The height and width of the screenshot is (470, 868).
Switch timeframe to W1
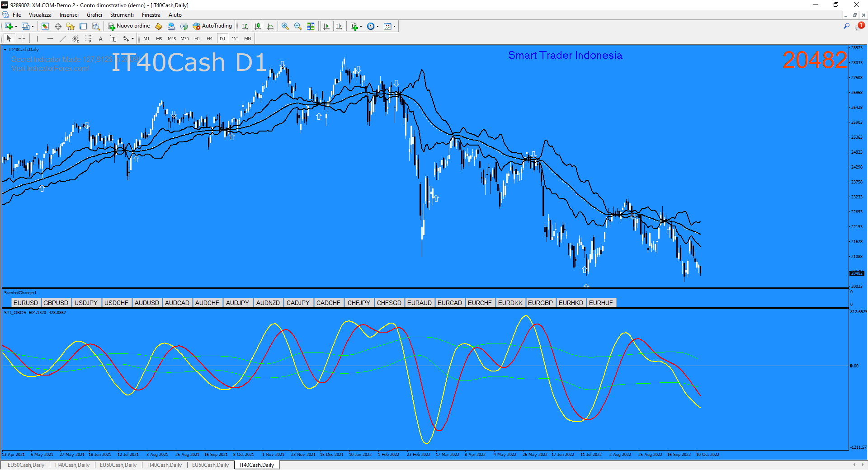[236, 38]
